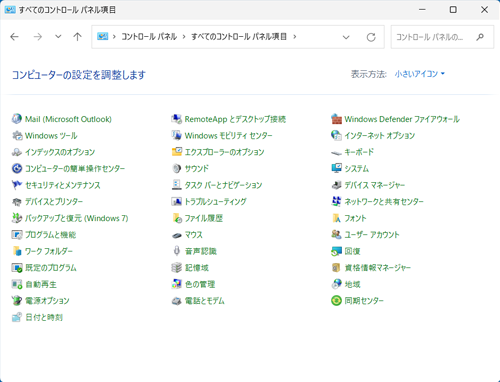Image resolution: width=500 pixels, height=382 pixels.
Task: Click the Windows モビリティ センター icon
Action: [x=176, y=135]
